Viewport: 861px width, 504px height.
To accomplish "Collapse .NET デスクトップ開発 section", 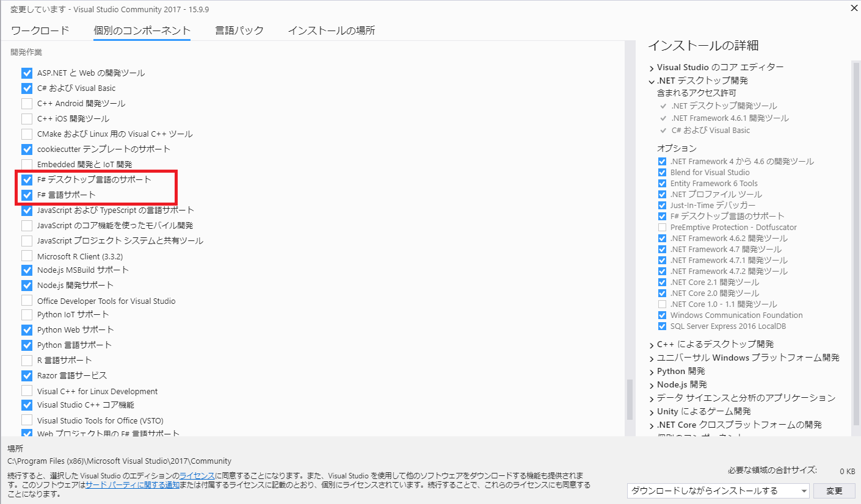I will click(x=651, y=80).
